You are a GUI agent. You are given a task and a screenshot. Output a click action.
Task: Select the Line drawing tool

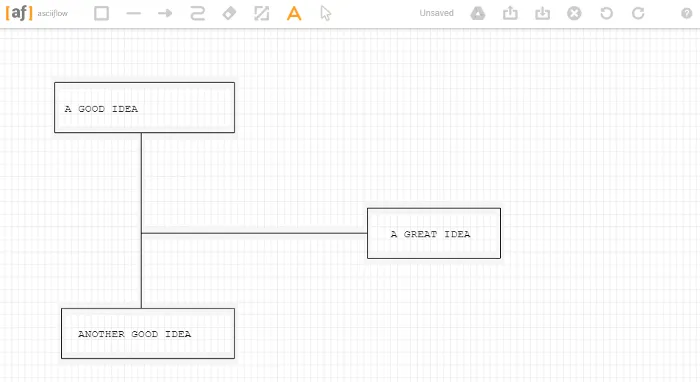pos(133,13)
